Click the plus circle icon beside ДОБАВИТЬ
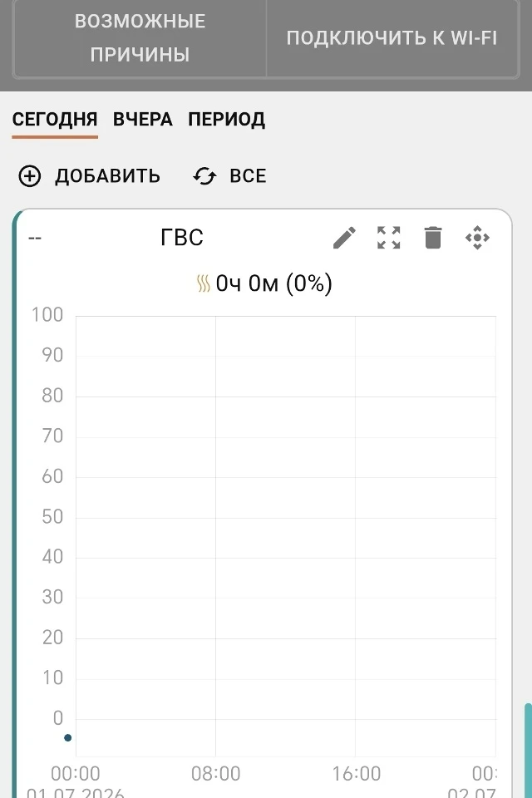This screenshot has width=532, height=798. click(x=30, y=176)
